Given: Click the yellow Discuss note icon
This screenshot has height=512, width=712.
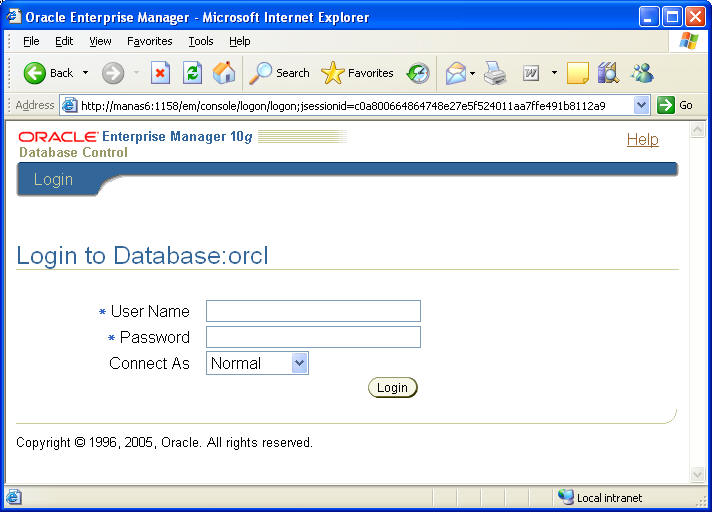Looking at the screenshot, I should point(578,73).
